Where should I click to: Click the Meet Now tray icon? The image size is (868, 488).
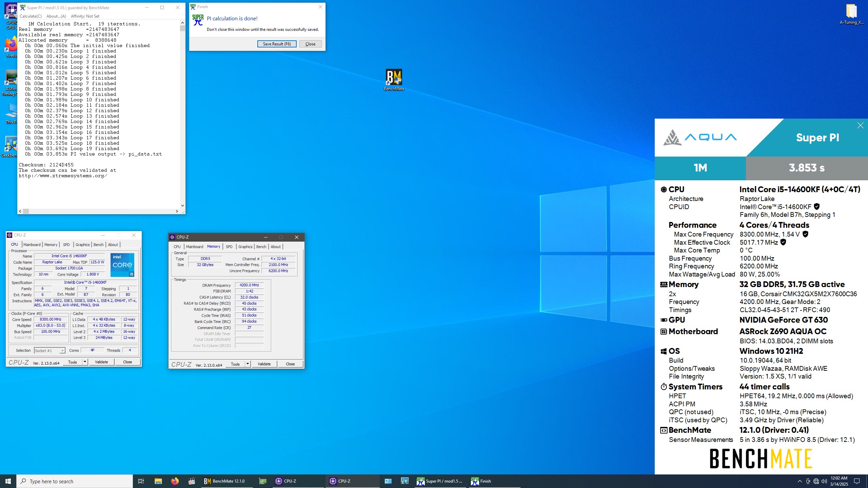[808, 481]
